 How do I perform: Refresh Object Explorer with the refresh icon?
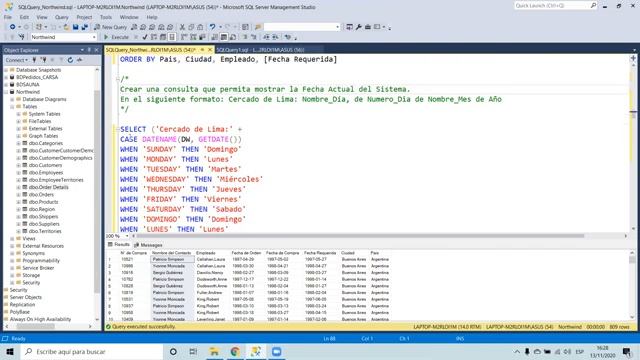pyautogui.click(x=70, y=60)
